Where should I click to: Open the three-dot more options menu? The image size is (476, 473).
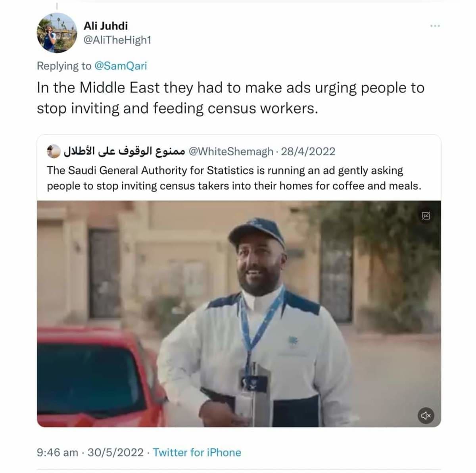point(435,26)
